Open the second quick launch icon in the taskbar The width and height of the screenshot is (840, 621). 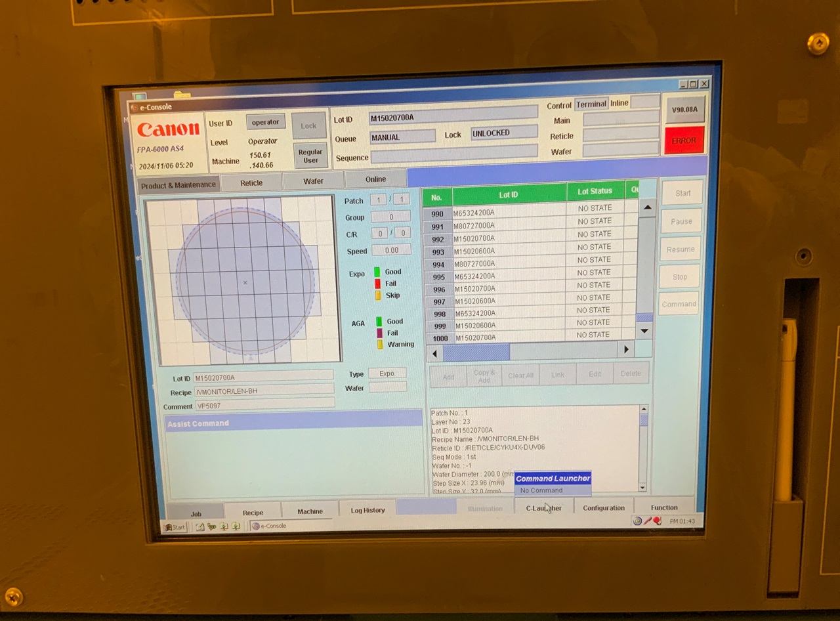click(211, 527)
